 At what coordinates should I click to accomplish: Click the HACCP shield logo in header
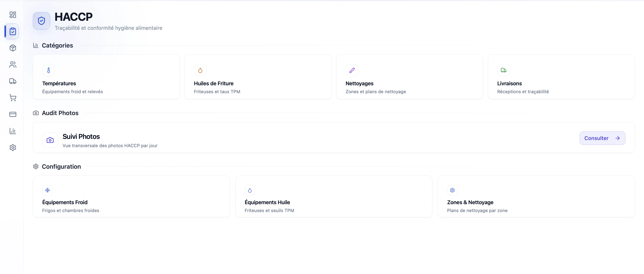[41, 21]
